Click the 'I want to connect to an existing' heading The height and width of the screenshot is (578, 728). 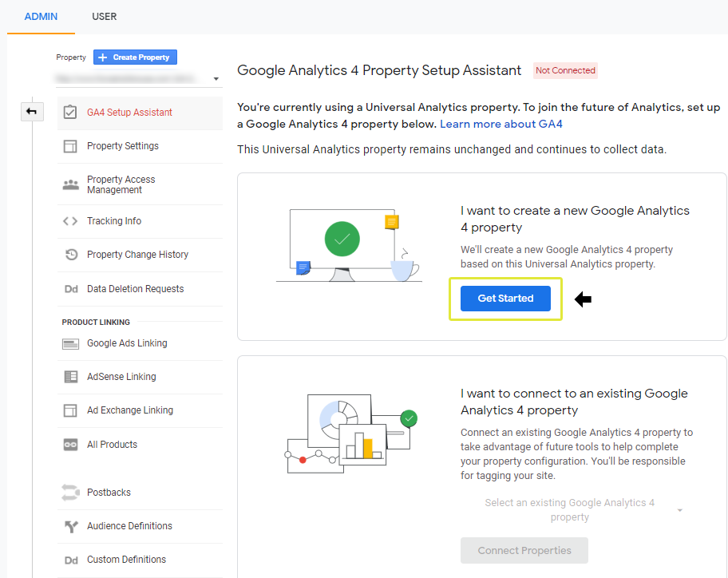pos(574,402)
